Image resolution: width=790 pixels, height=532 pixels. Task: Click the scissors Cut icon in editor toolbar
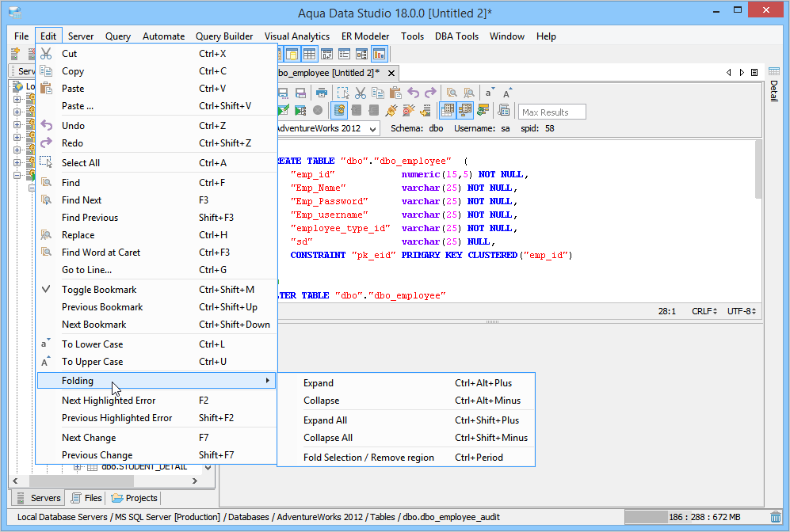click(360, 93)
